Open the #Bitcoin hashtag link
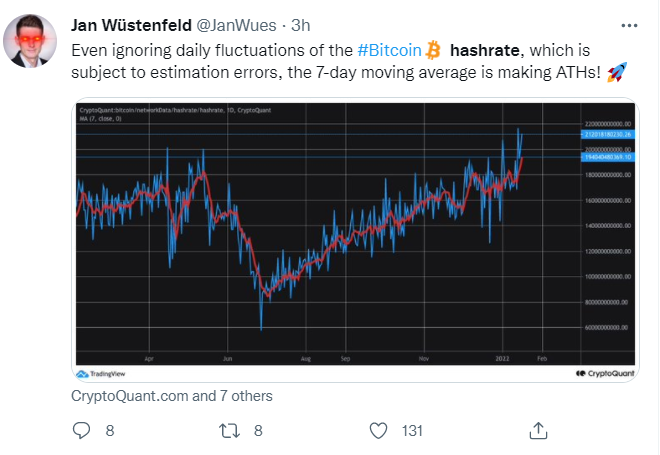The height and width of the screenshot is (455, 660). [x=389, y=50]
